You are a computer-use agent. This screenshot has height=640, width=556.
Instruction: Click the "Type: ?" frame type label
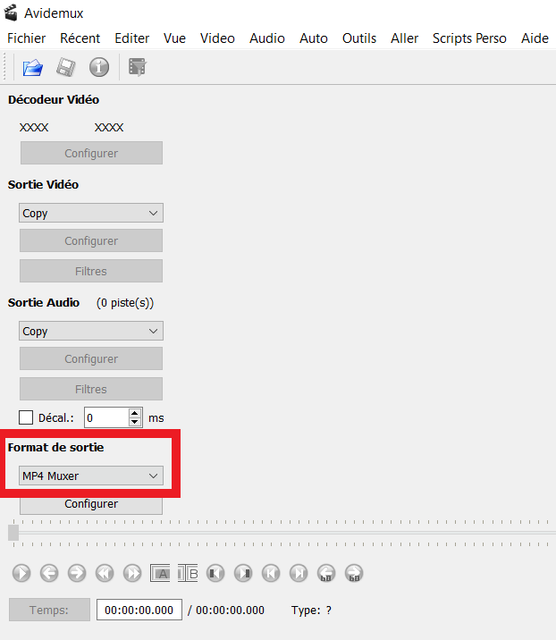pyautogui.click(x=311, y=610)
